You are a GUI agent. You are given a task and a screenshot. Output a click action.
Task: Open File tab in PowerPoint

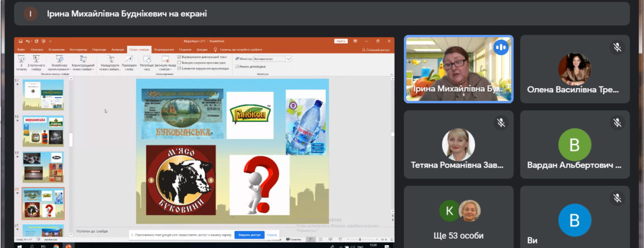pos(21,50)
